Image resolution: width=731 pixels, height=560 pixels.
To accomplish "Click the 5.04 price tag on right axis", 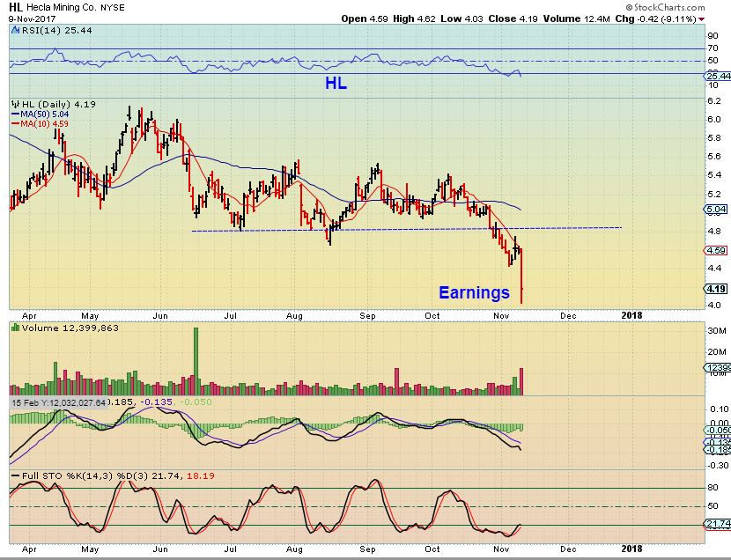I will [x=716, y=210].
